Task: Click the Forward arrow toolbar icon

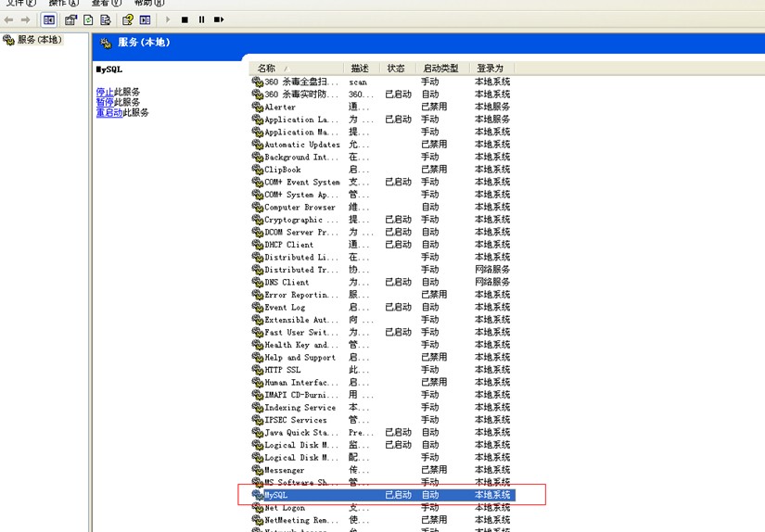Action: 25,20
